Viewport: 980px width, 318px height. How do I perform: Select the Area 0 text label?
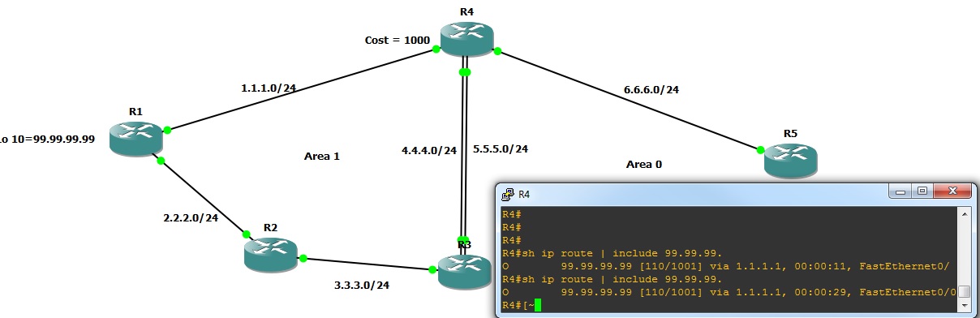point(644,164)
